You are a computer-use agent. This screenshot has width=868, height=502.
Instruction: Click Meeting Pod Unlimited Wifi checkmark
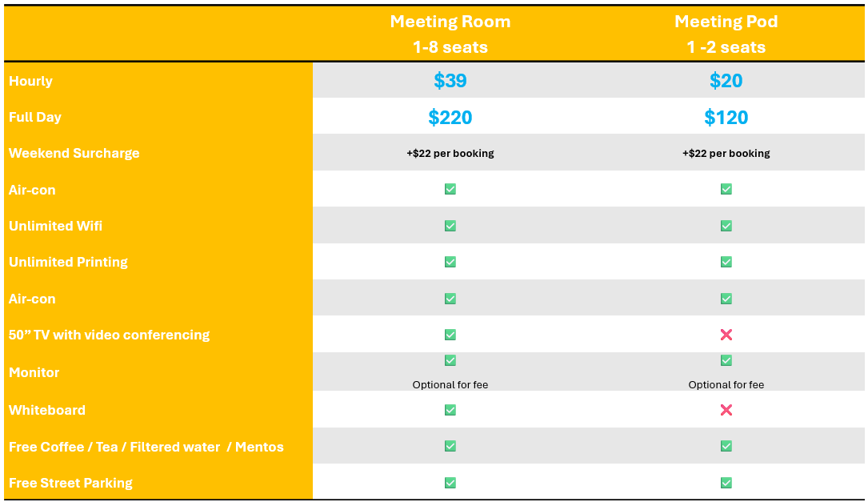726,226
